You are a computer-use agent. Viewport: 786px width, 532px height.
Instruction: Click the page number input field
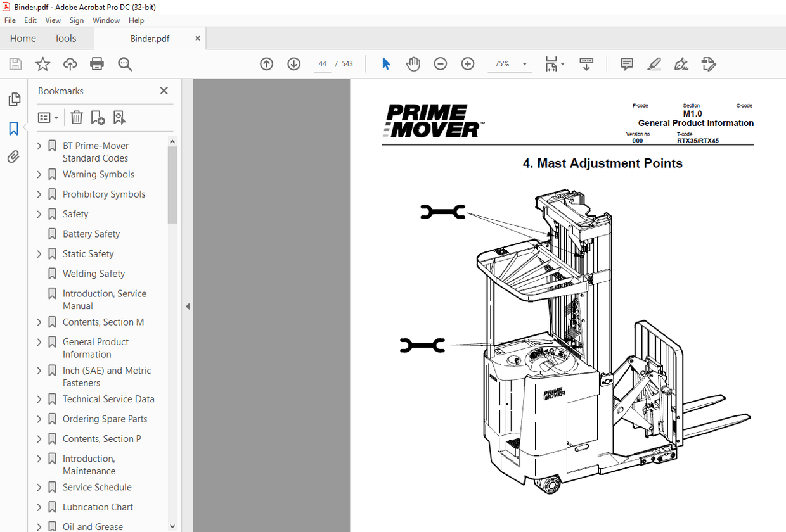pyautogui.click(x=322, y=63)
